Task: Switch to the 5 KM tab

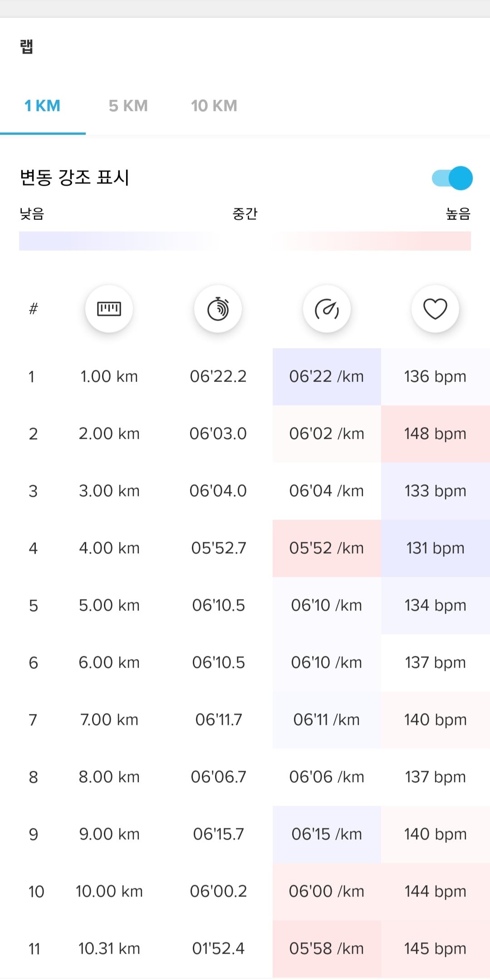Action: click(128, 106)
